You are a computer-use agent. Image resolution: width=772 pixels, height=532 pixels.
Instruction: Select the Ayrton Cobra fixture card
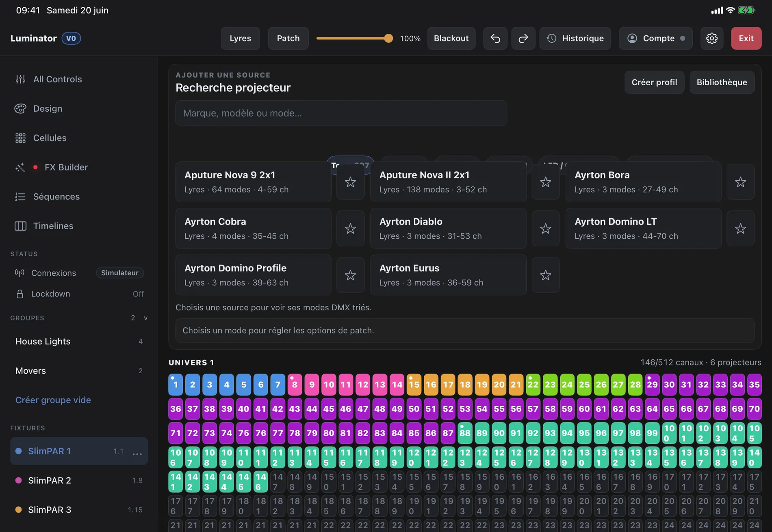(x=253, y=229)
